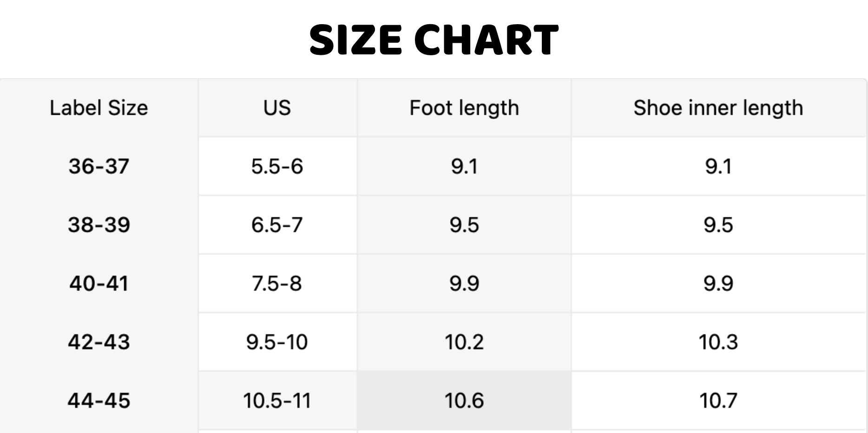Select the 10.3 shoe inner length cell
This screenshot has height=433, width=868.
[718, 342]
